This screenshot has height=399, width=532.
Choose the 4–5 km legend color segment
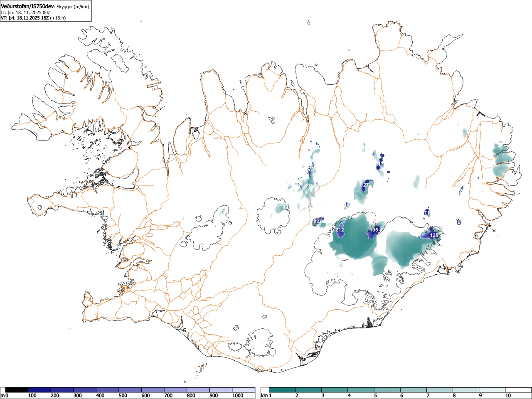361,390
